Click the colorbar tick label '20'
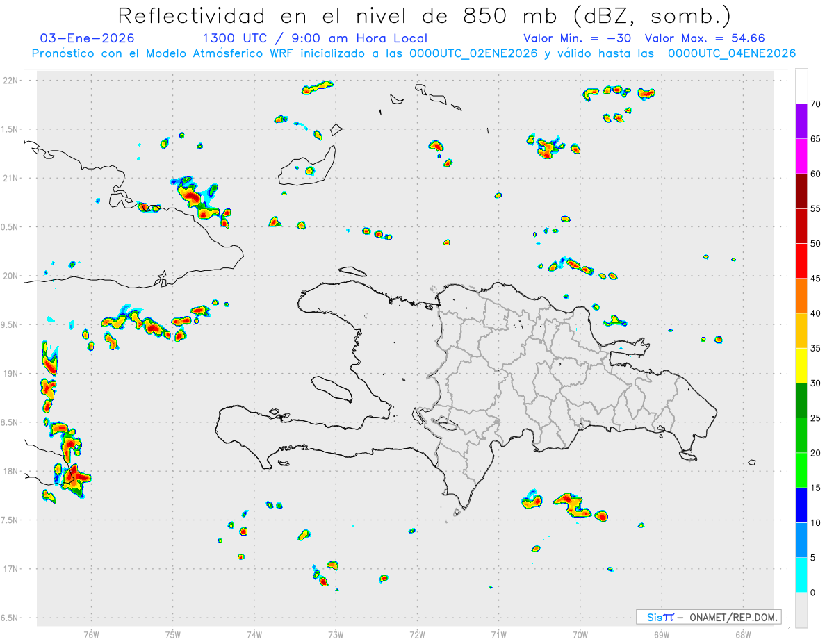The height and width of the screenshot is (644, 834). pos(815,453)
